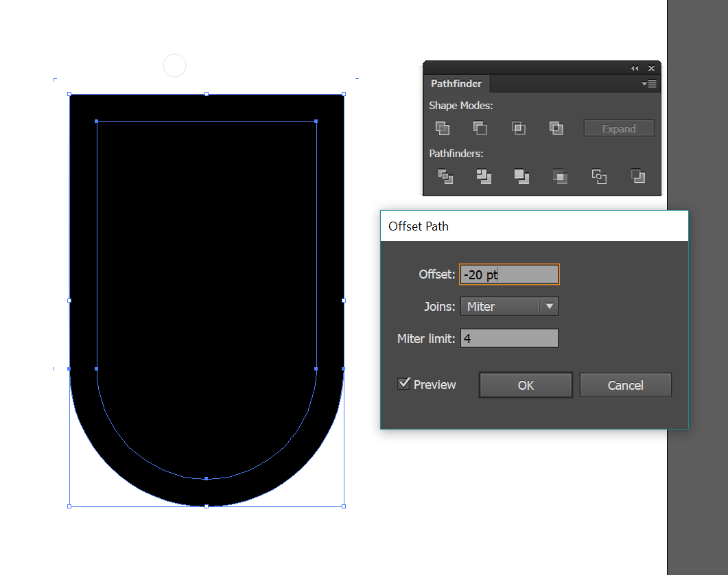Image resolution: width=728 pixels, height=575 pixels.
Task: Collapse the Pathfinder panel to icons
Action: 634,68
